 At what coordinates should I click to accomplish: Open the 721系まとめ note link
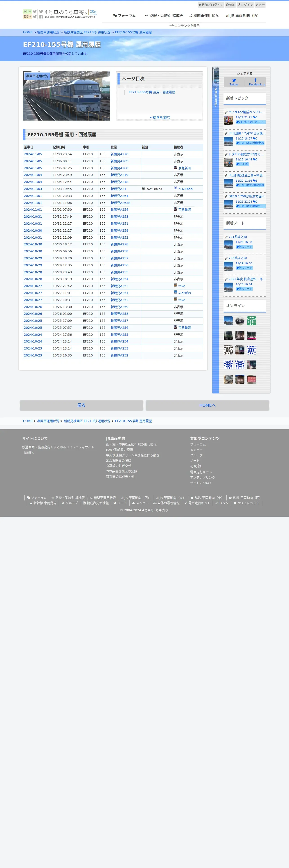pyautogui.click(x=237, y=237)
